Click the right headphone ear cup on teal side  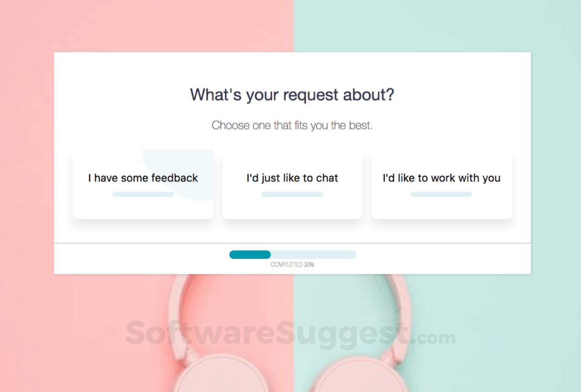click(357, 375)
